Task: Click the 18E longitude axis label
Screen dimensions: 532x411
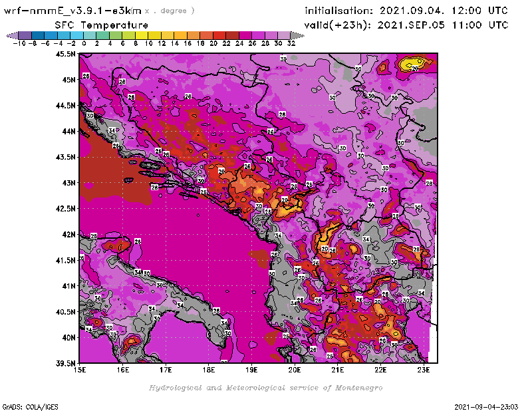Action: point(209,370)
